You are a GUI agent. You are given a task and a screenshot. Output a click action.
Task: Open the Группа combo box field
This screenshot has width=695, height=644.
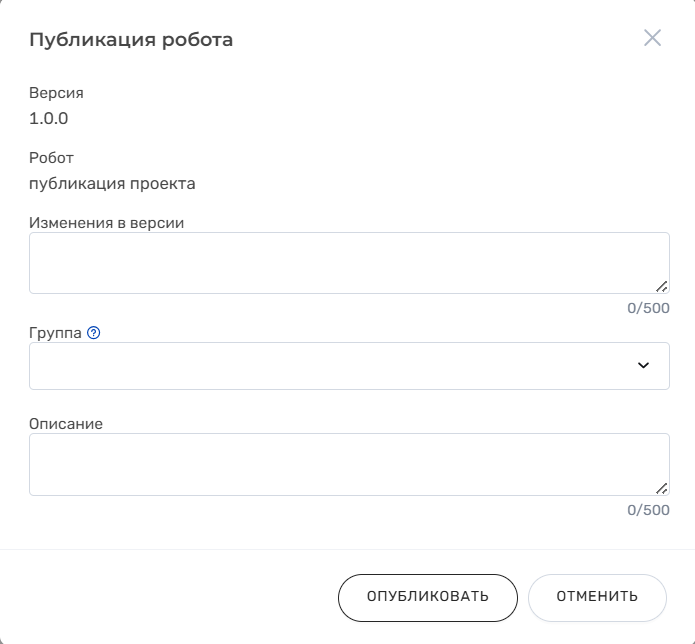[x=330, y=366]
